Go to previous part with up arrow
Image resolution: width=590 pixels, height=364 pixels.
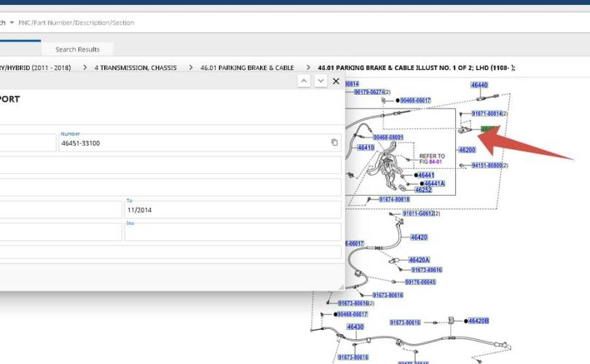click(x=304, y=81)
